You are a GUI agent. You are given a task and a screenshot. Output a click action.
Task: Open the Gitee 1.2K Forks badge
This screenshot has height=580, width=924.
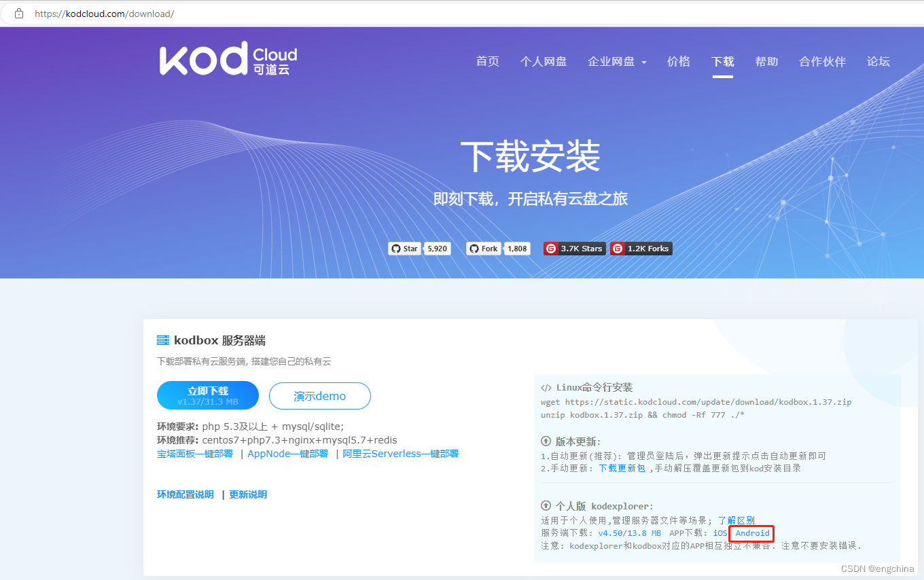pyautogui.click(x=641, y=249)
